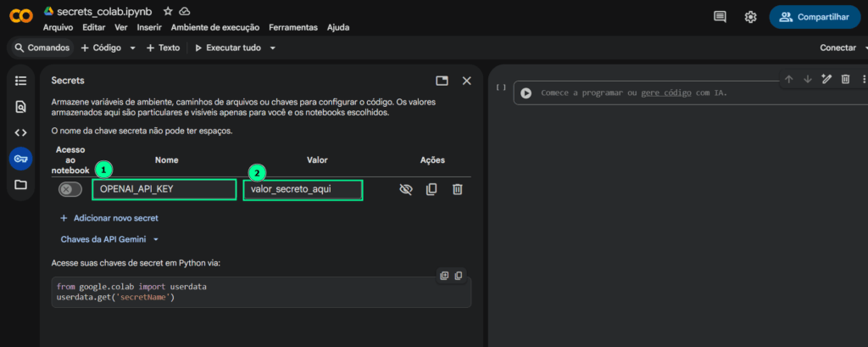
Task: Add a code cell with Código
Action: tap(102, 48)
